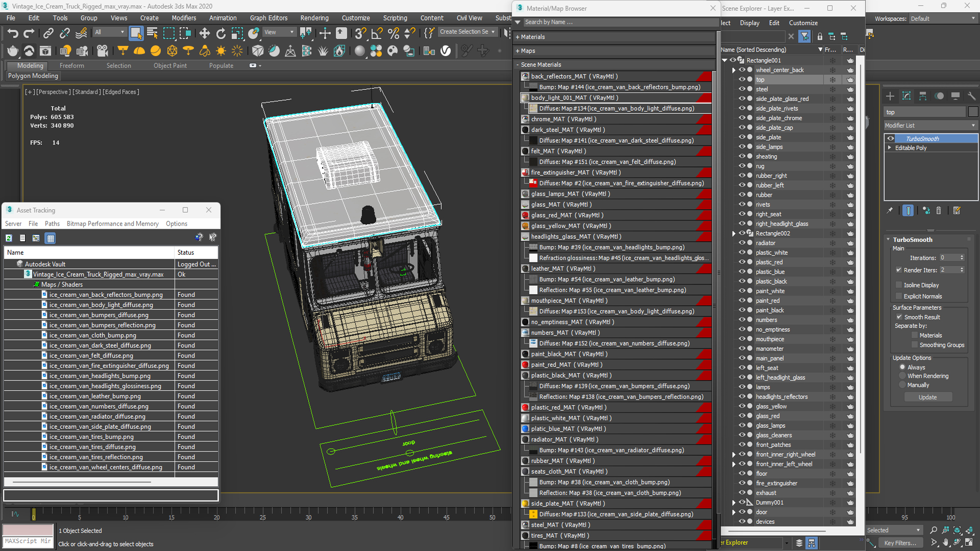Activate the Select and Move tool
980x551 pixels.
tap(204, 33)
